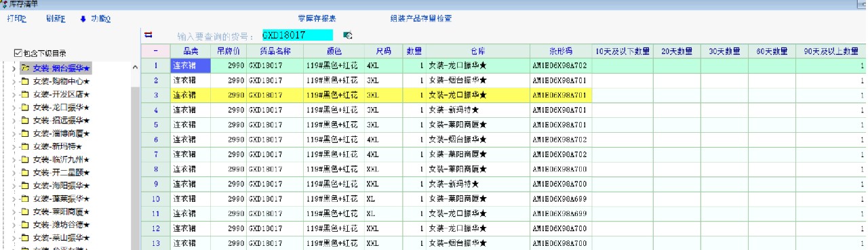Image resolution: width=868 pixels, height=250 pixels.
Task: Click the 女装-新玛特★ warehouse cell in row 4
Action: pyautogui.click(x=477, y=110)
